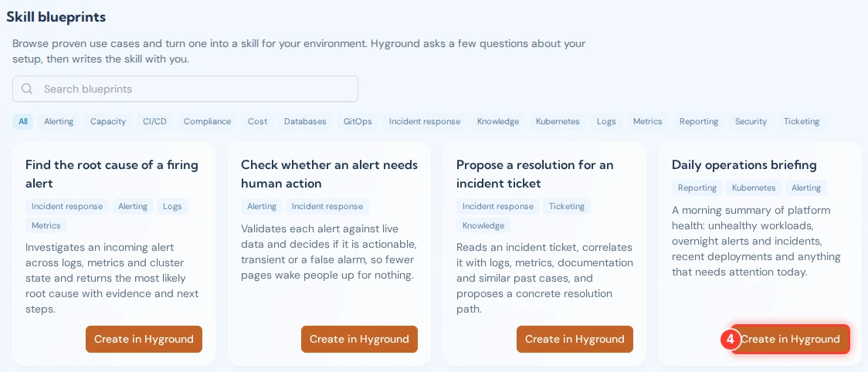Filter by Kubernetes chip in filter bar
Screen dimensions: 868x372
[x=558, y=121]
